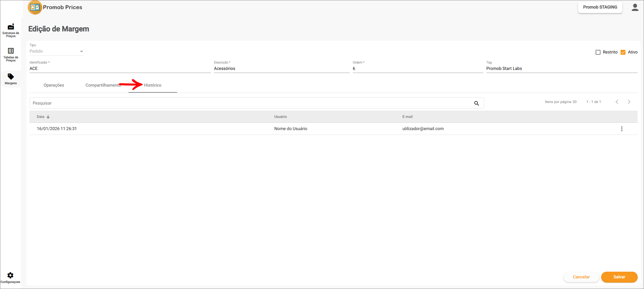Image resolution: width=644 pixels, height=289 pixels.
Task: Open Estrutura de Preços sidebar icon
Action: click(11, 27)
